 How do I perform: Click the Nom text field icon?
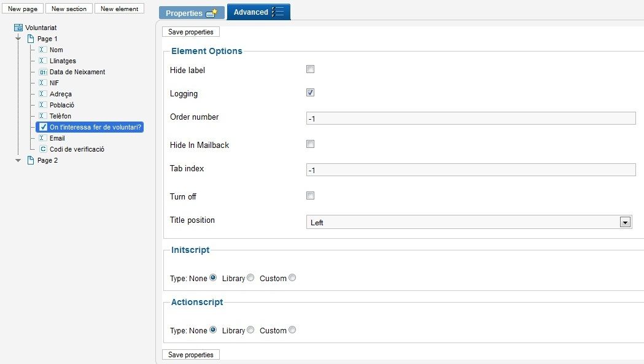(x=42, y=50)
